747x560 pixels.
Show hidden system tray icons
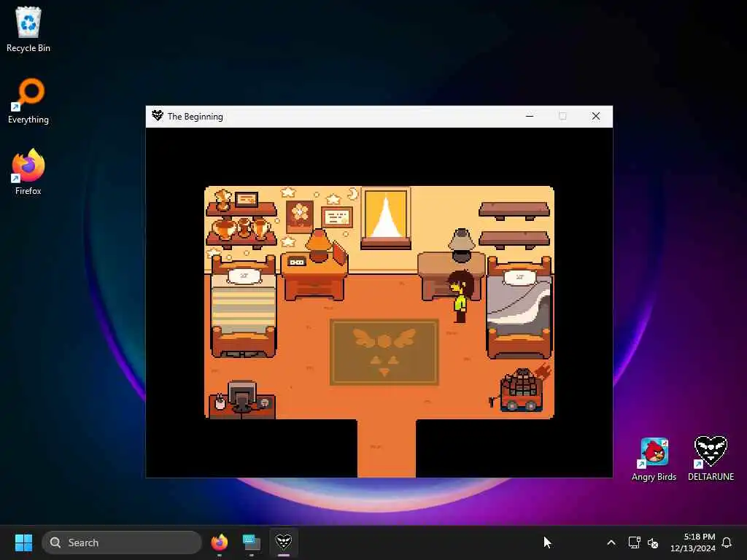pyautogui.click(x=611, y=542)
